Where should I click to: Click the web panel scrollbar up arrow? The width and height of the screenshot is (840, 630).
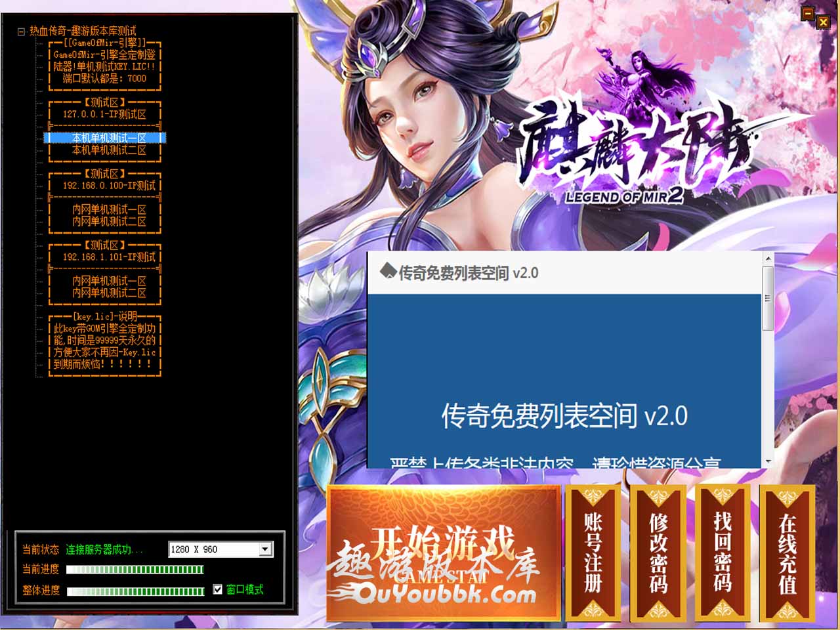(767, 259)
